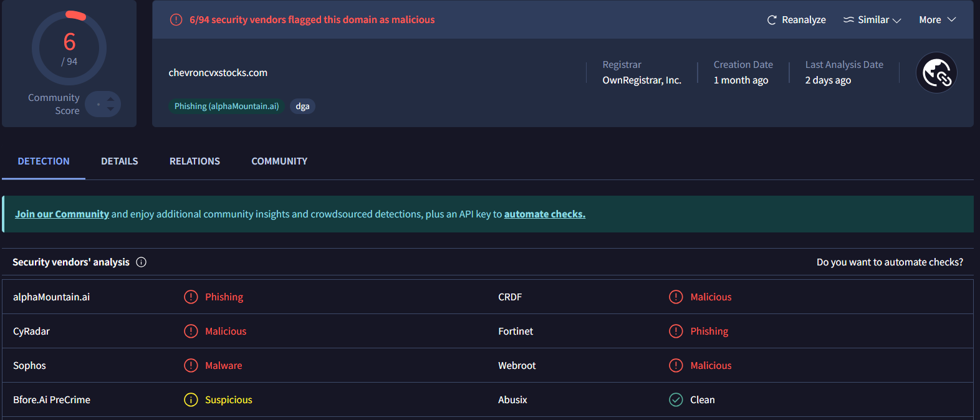
Task: Click the creation date 1 month ago
Action: click(741, 80)
